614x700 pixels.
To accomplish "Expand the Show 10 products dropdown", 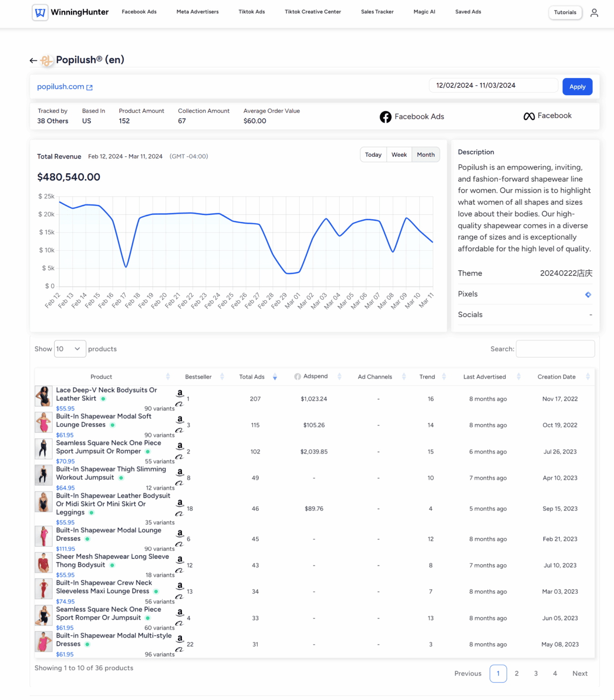I will click(70, 349).
